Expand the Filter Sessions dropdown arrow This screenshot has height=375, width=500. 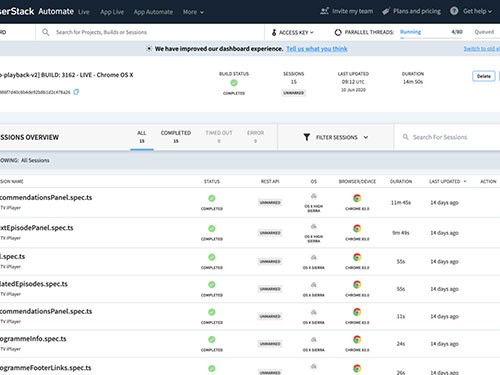pyautogui.click(x=366, y=137)
